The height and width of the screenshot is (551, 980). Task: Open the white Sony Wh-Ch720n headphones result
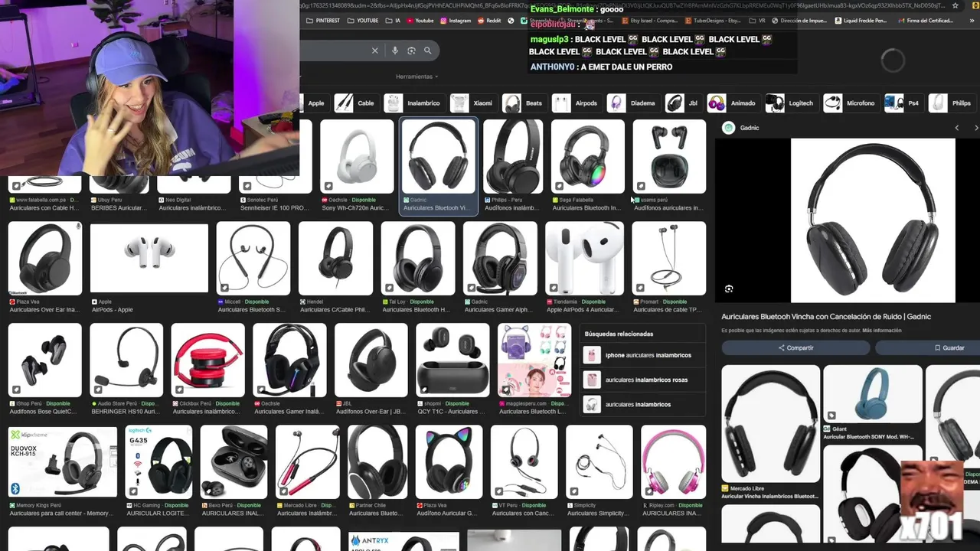[x=357, y=157]
